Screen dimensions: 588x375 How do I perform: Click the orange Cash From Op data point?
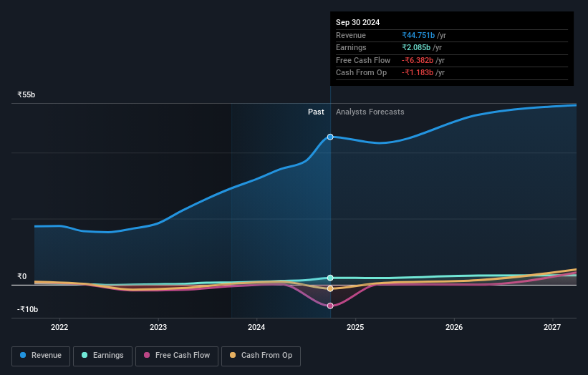coord(330,288)
